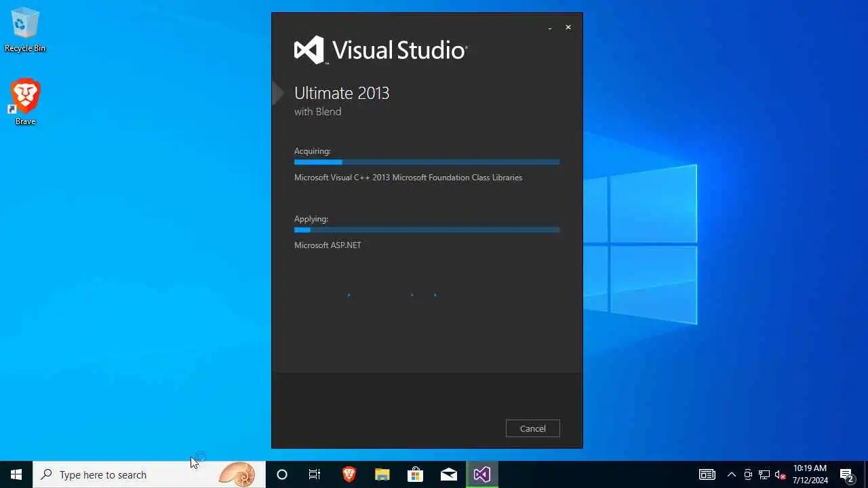Click Visual Studio installer taskbar icon
The width and height of the screenshot is (868, 488).
[x=482, y=474]
